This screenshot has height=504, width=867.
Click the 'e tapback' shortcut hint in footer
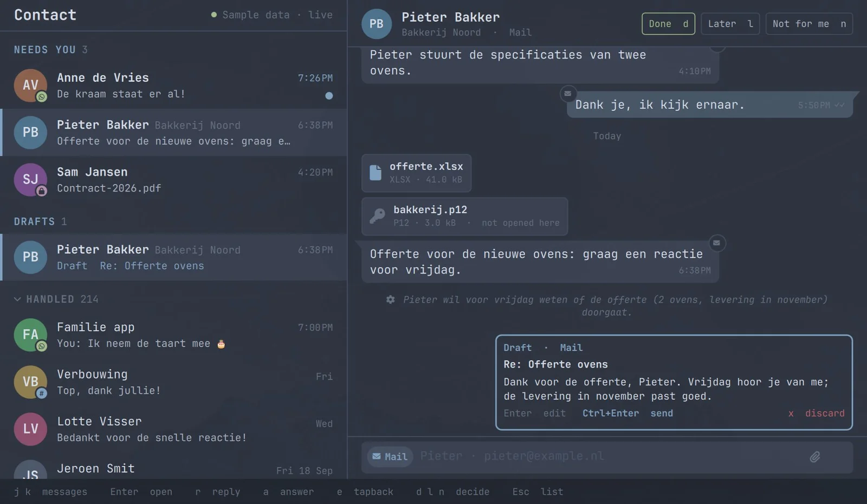coord(365,492)
